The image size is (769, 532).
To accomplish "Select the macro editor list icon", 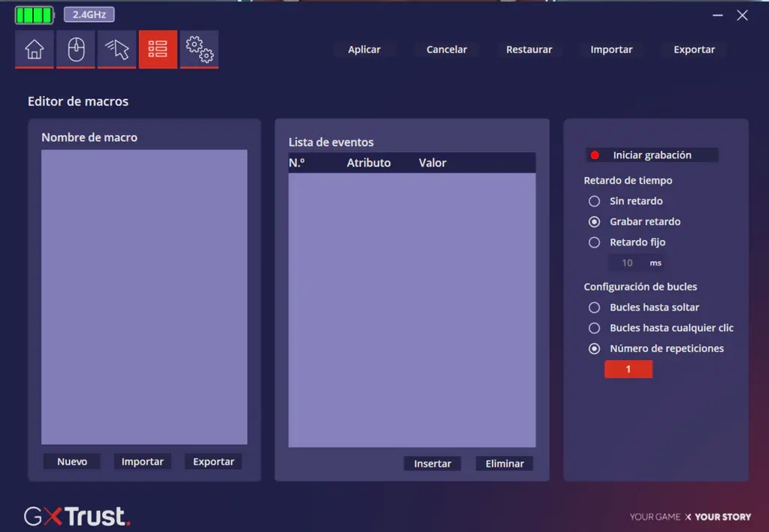I will click(158, 50).
